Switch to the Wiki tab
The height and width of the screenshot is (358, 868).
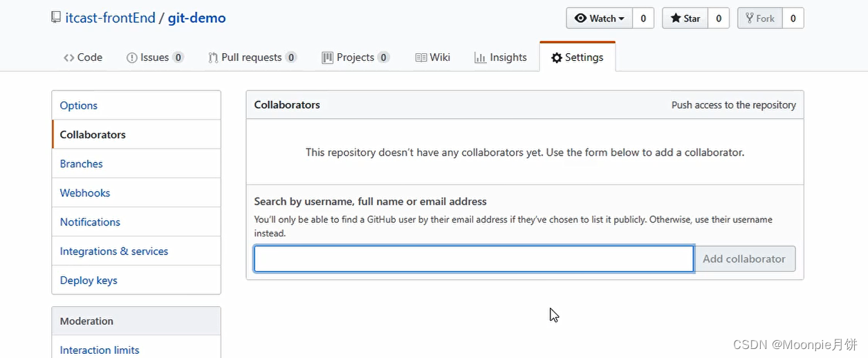[x=432, y=57]
